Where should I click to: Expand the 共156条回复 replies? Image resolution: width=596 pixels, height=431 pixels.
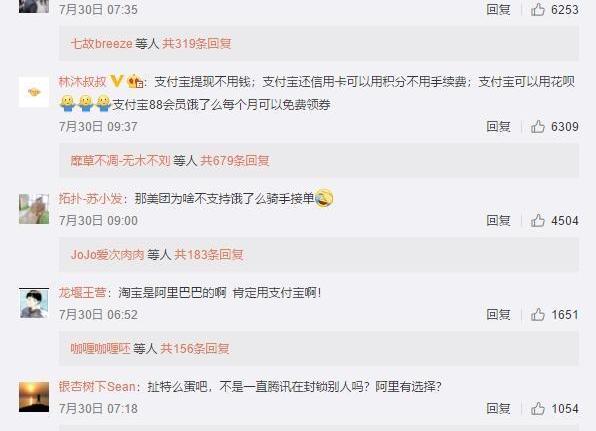195,349
